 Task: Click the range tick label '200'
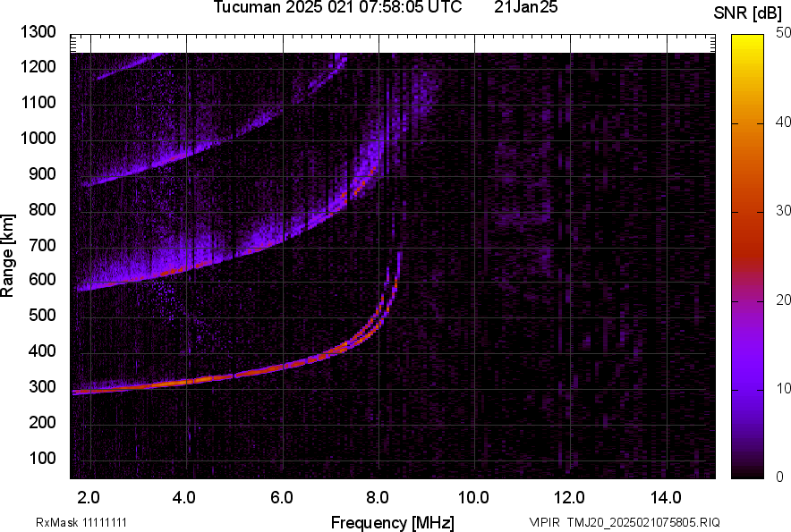pos(42,422)
